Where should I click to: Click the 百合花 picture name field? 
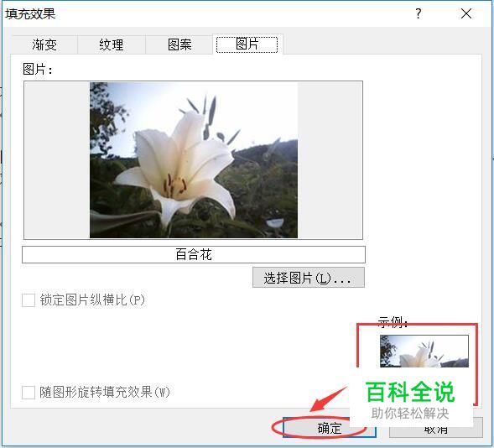(x=194, y=254)
